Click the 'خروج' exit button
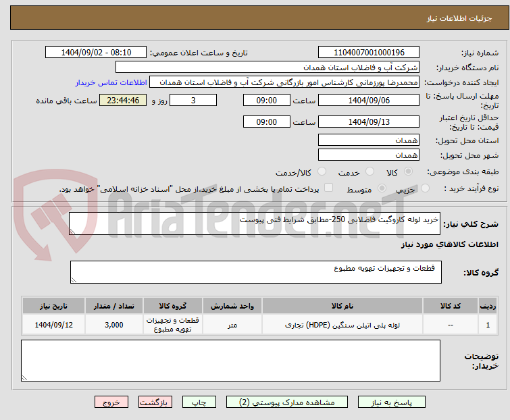Screen dimensions: 510x420 [111, 402]
